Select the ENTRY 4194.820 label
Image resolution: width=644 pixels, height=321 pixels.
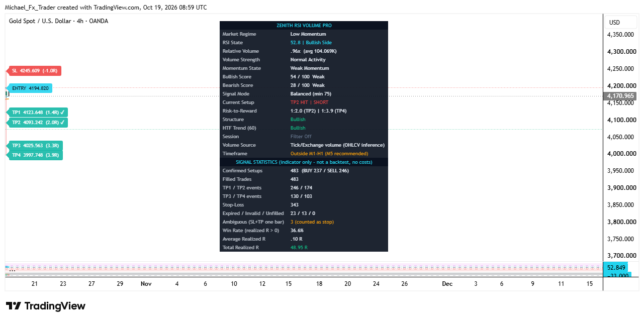point(30,88)
